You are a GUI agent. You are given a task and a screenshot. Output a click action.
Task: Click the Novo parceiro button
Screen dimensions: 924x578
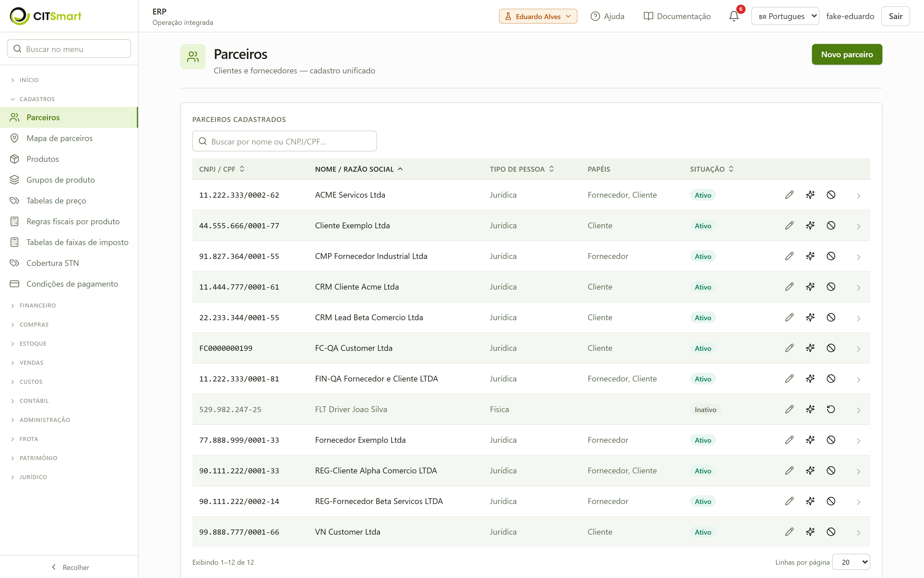pos(847,54)
